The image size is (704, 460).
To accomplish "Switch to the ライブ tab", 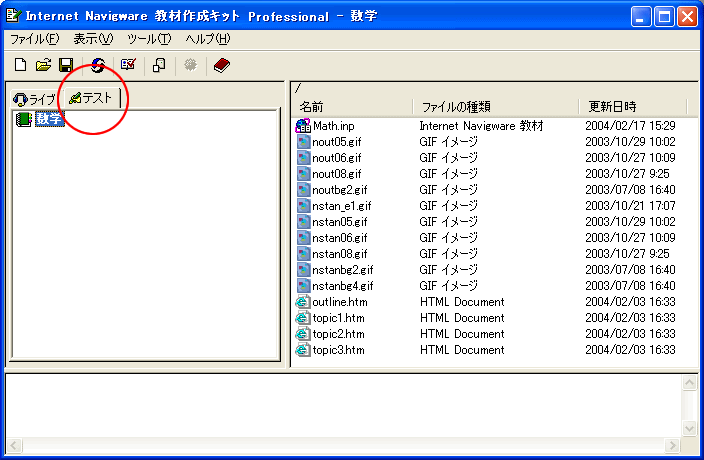I will pos(34,99).
